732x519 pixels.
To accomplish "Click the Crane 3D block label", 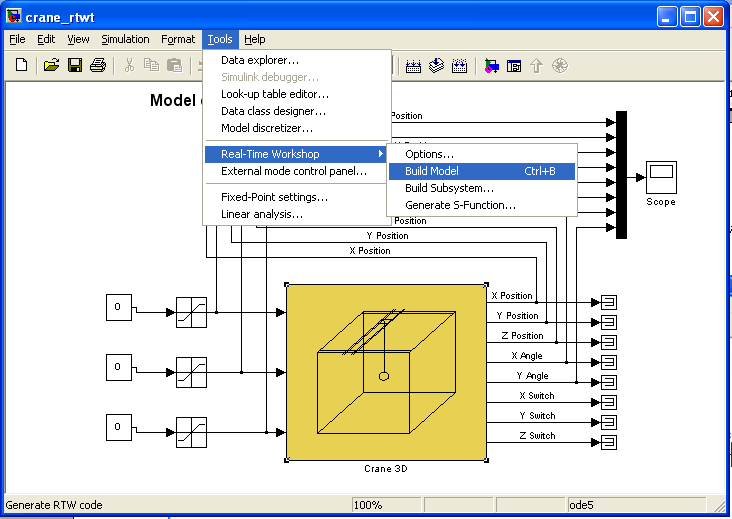I will (x=386, y=469).
